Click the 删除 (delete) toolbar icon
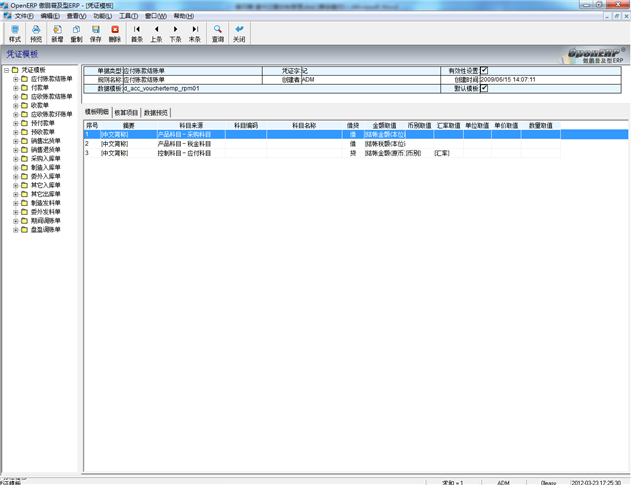This screenshot has width=631, height=485. pos(114,33)
